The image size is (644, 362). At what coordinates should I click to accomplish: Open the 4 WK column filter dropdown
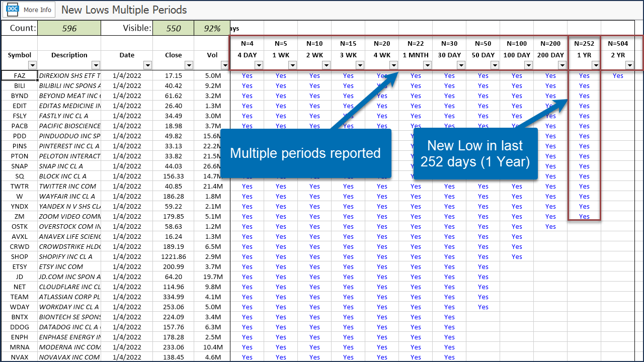(x=393, y=65)
